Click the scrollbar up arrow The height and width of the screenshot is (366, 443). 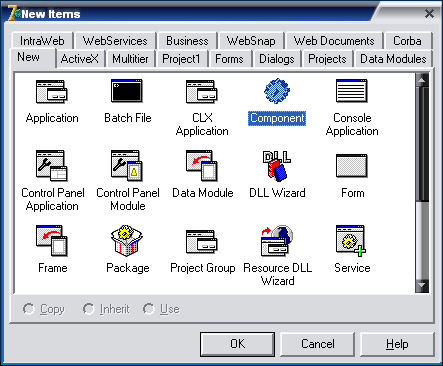pyautogui.click(x=422, y=80)
